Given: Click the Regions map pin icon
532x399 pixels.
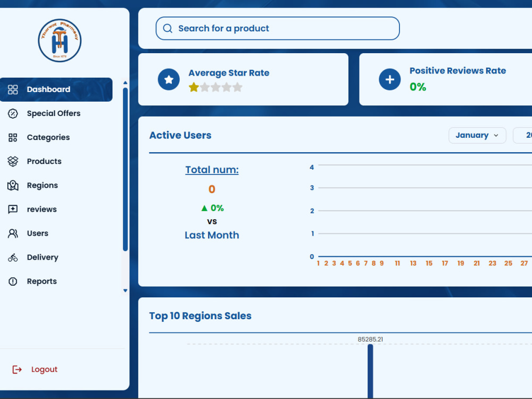Looking at the screenshot, I should [13, 186].
